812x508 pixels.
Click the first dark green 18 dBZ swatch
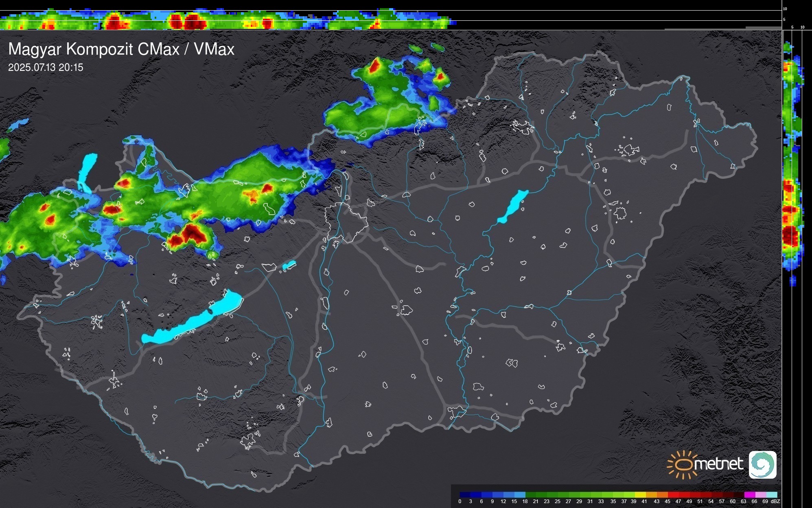[x=530, y=495]
